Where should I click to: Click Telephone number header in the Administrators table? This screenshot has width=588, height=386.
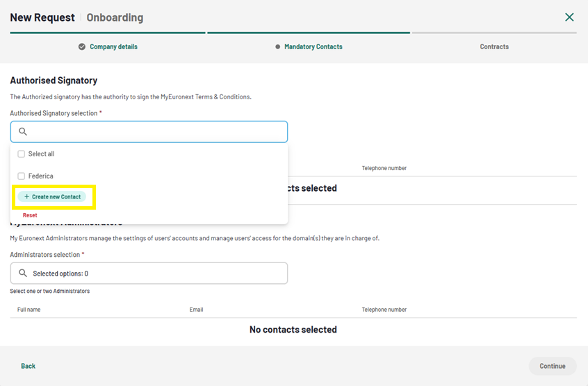click(384, 310)
